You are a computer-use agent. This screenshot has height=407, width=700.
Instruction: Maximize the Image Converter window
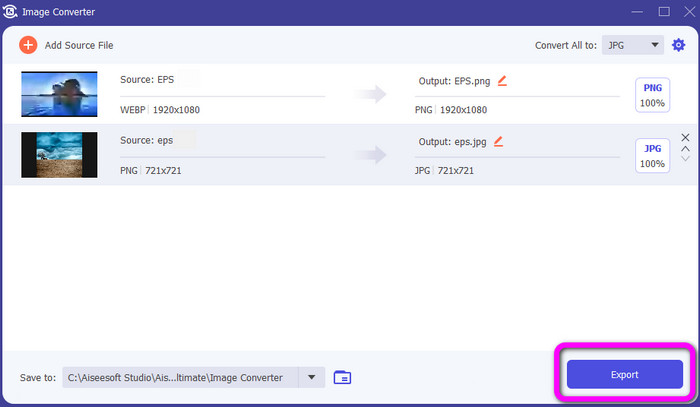tap(663, 11)
